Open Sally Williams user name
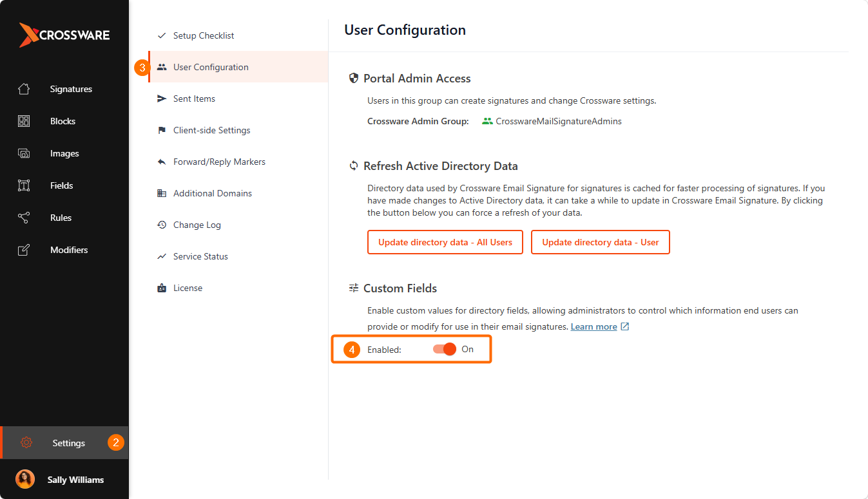The image size is (868, 499). (x=75, y=480)
